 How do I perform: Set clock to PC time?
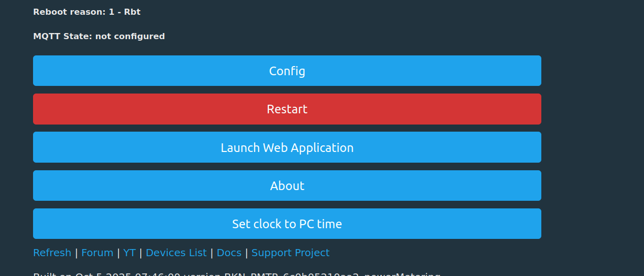[287, 224]
